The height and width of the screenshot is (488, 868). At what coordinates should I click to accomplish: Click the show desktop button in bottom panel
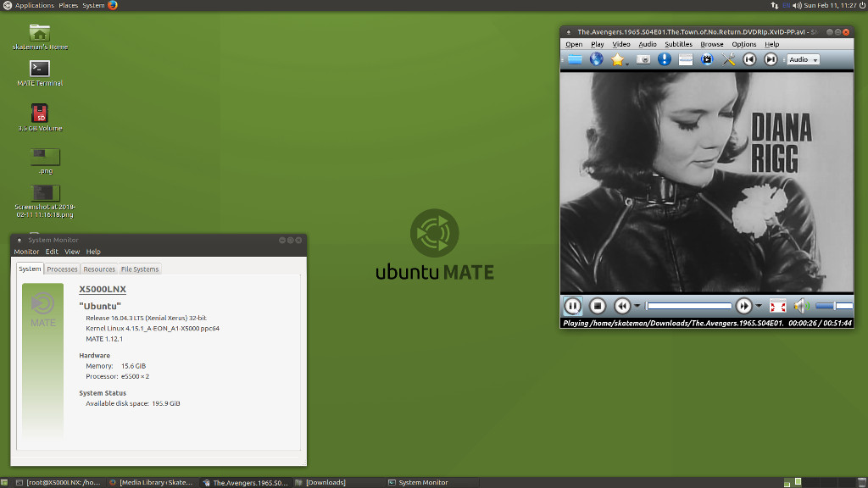click(4, 482)
